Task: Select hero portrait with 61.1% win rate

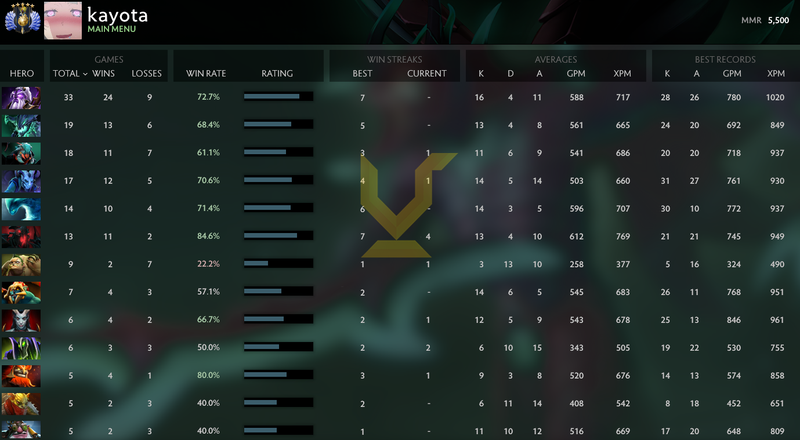Action: click(x=21, y=153)
